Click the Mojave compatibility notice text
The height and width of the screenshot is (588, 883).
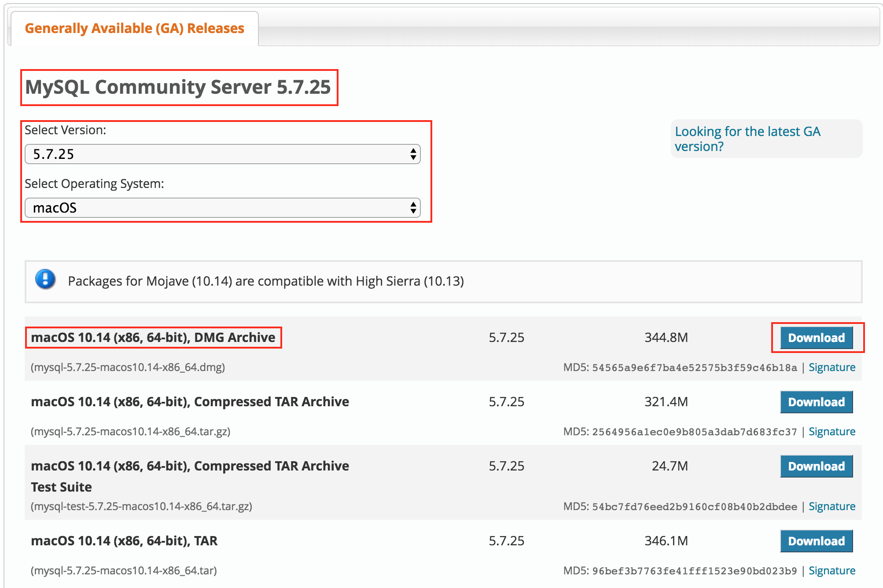pos(265,281)
